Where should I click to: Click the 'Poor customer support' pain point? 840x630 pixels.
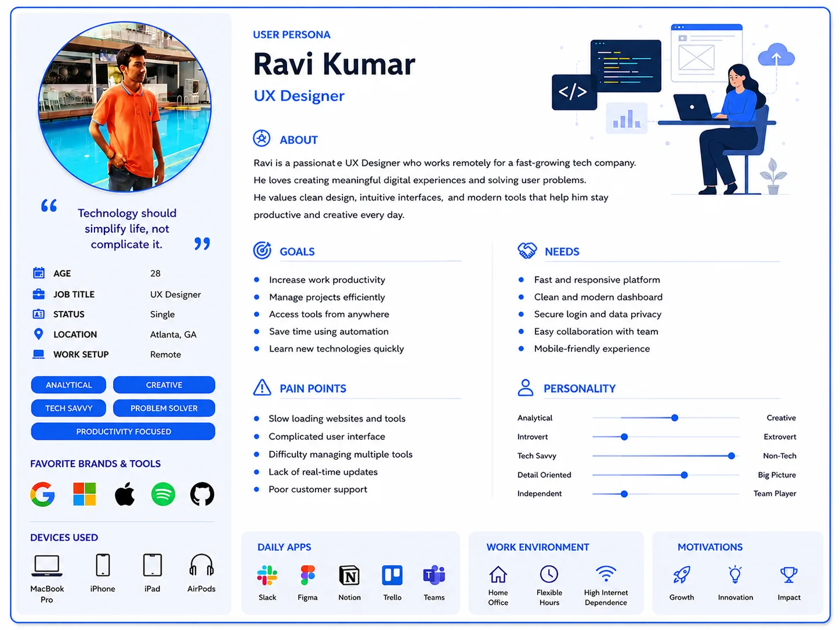pos(318,489)
